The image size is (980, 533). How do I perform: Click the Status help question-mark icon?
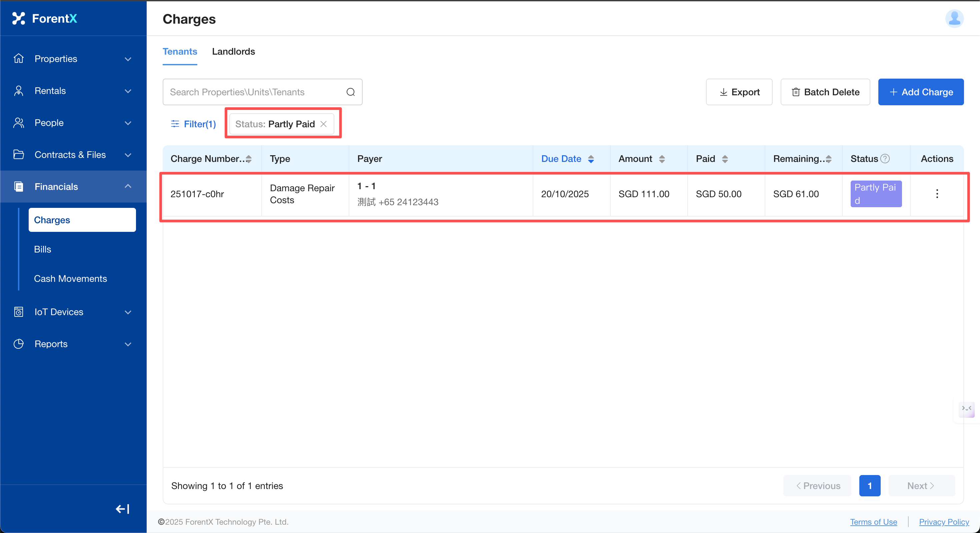point(885,159)
